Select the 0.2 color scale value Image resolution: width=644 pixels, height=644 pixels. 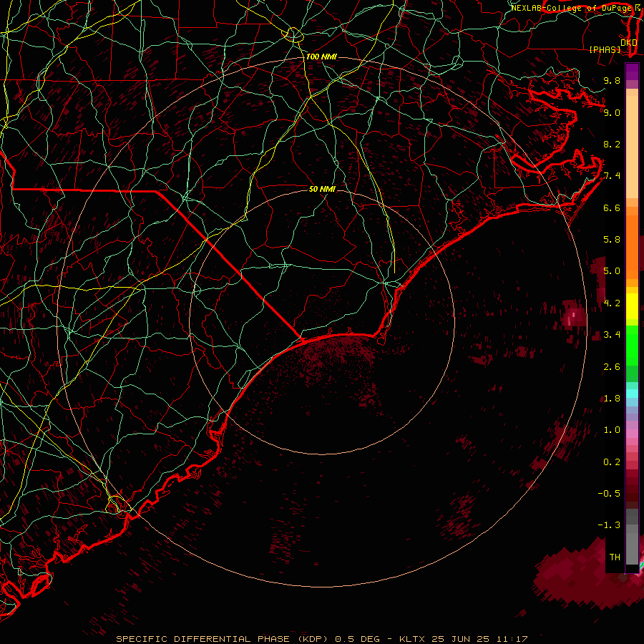pyautogui.click(x=612, y=462)
